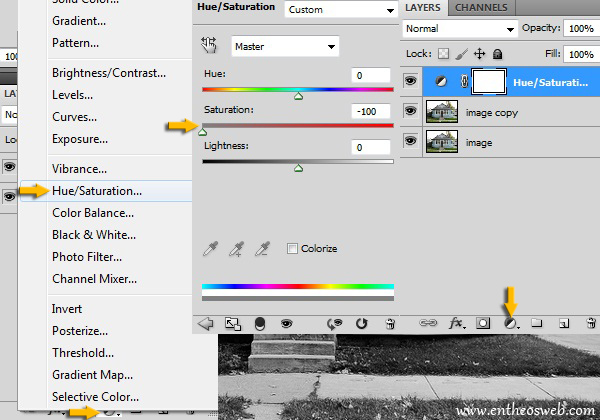Image resolution: width=600 pixels, height=420 pixels.
Task: Select the image copy layer thumbnail
Action: (x=442, y=112)
